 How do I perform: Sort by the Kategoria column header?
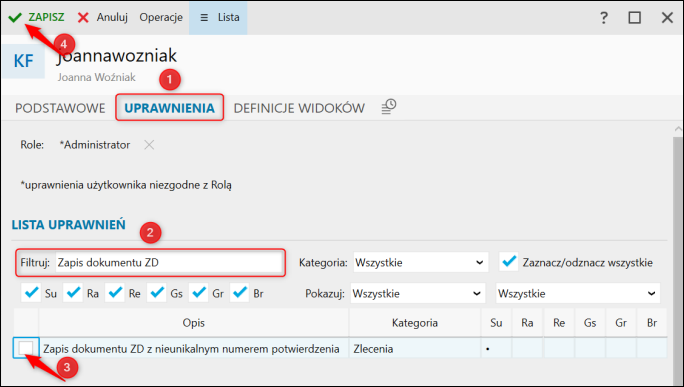tap(415, 323)
